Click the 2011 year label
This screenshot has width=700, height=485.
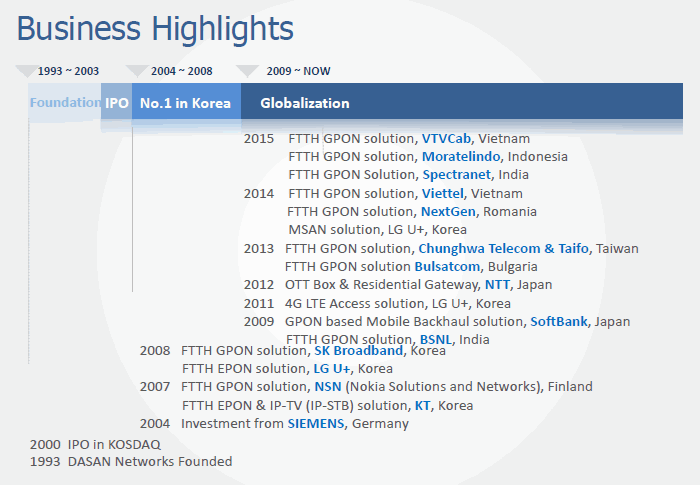click(258, 304)
